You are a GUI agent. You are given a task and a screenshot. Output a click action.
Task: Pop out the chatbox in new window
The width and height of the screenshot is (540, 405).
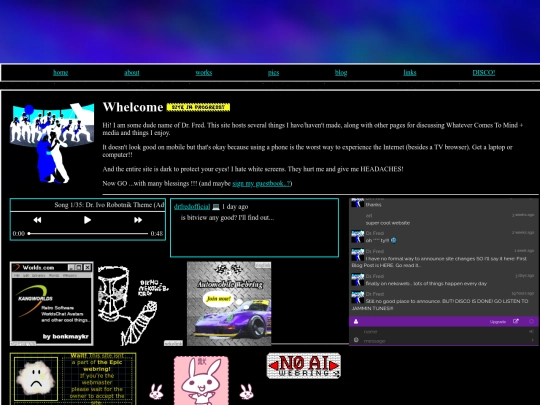[516, 321]
